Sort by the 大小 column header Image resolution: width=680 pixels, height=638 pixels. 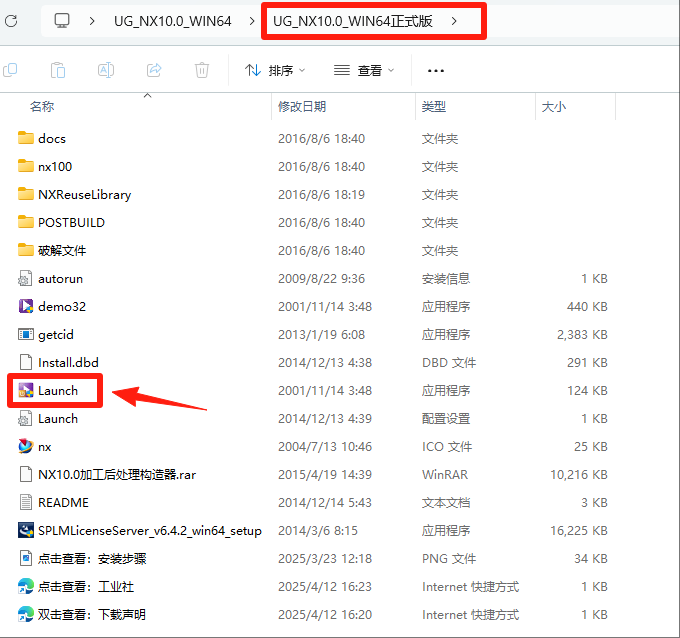pos(554,106)
